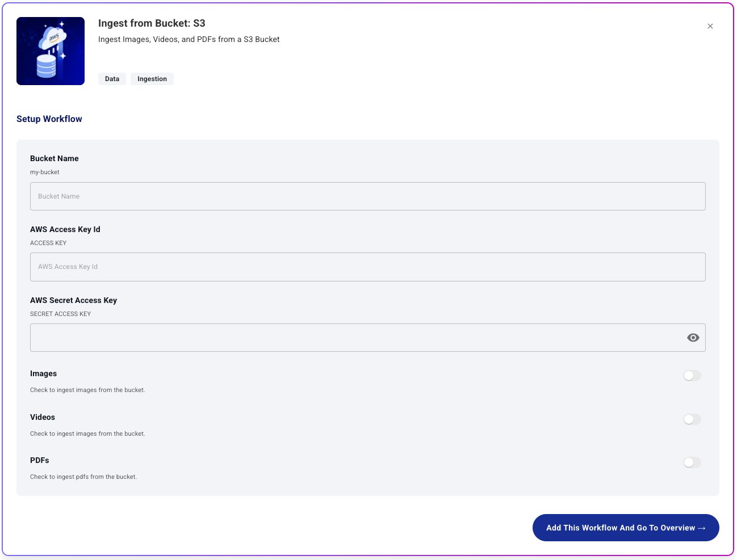Turn on the Videos ingestion toggle
Viewport: 737px width, 560px height.
pos(692,419)
